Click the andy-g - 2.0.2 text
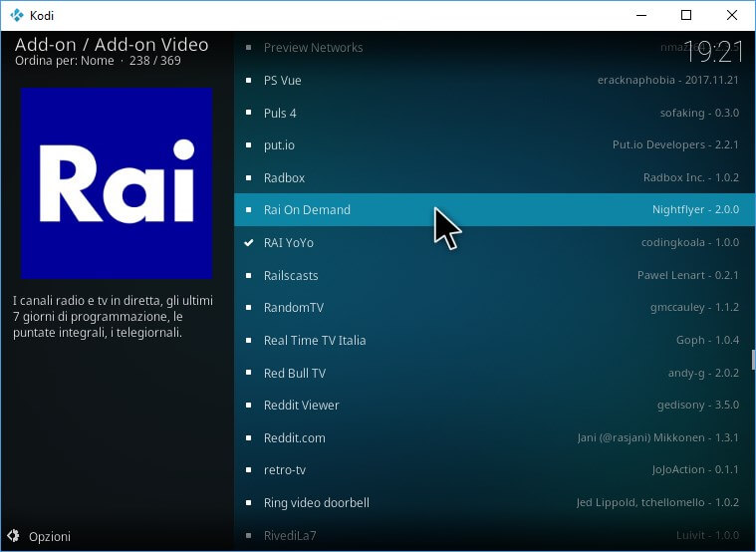The image size is (756, 552). coord(703,373)
